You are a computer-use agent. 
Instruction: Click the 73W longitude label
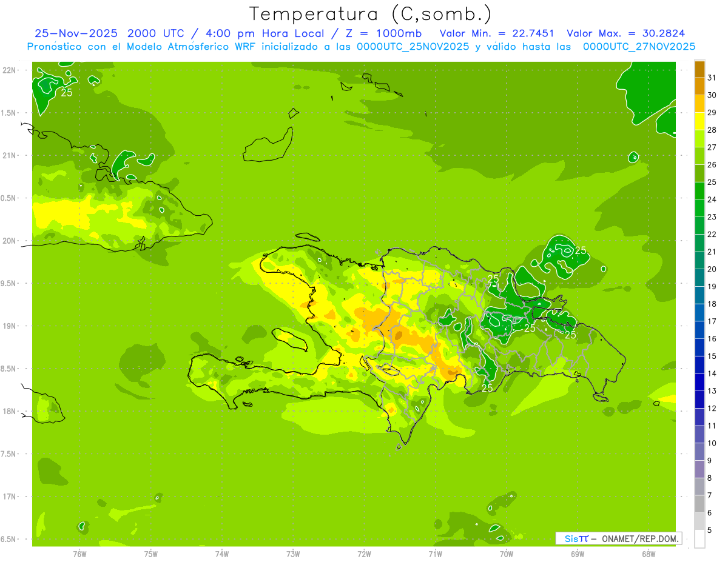pyautogui.click(x=293, y=554)
